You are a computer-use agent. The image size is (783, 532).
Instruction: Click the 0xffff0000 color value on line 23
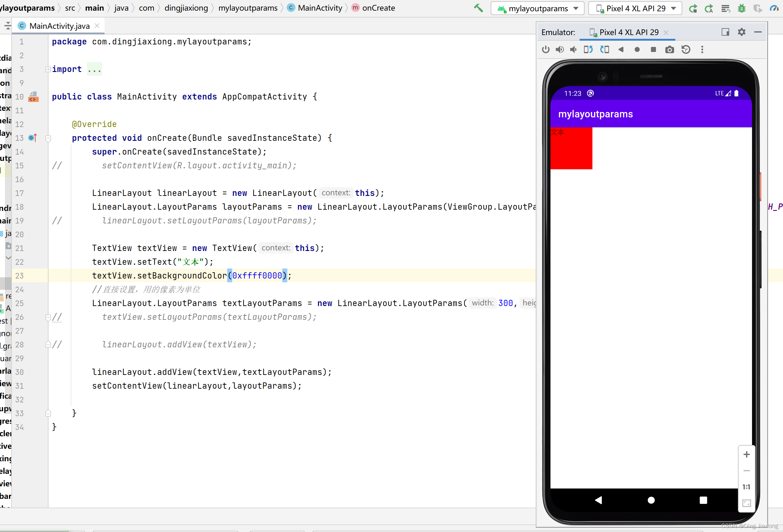click(x=257, y=276)
